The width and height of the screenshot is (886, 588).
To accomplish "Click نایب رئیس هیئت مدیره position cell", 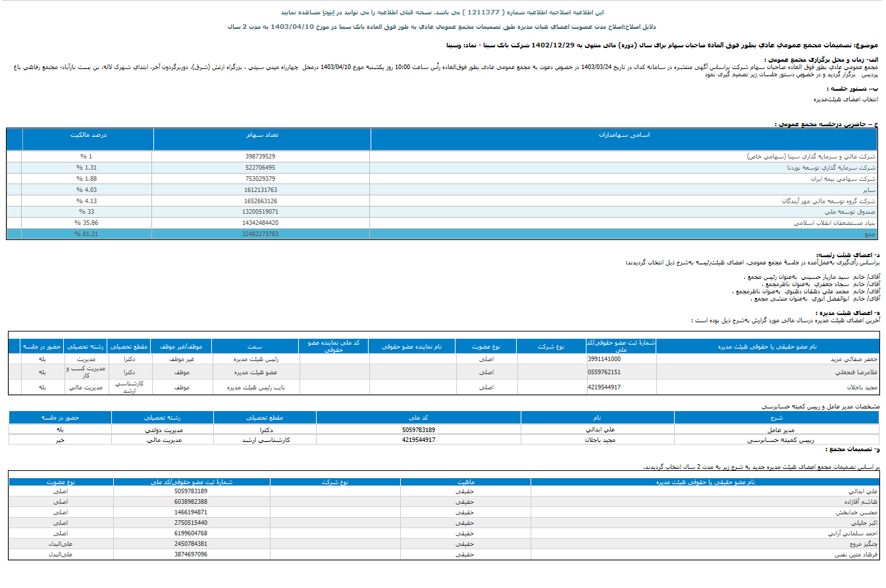I will point(255,387).
